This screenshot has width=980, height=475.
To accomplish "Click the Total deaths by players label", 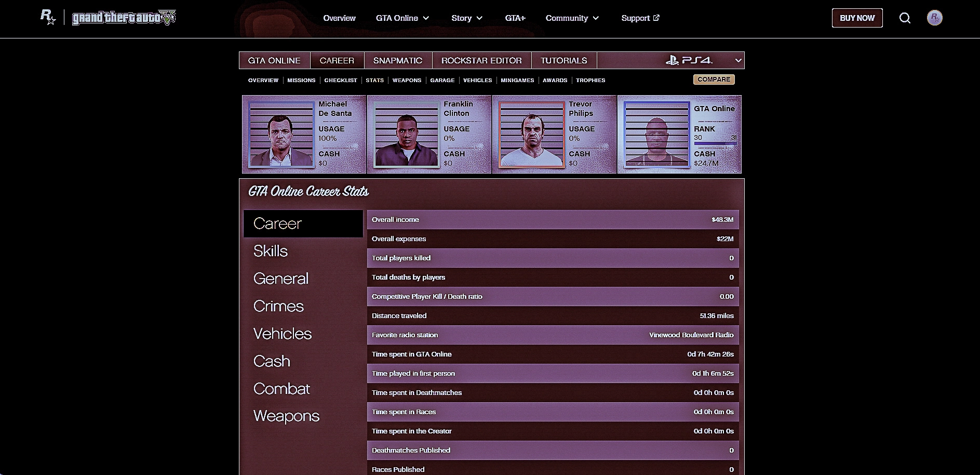I will [408, 278].
